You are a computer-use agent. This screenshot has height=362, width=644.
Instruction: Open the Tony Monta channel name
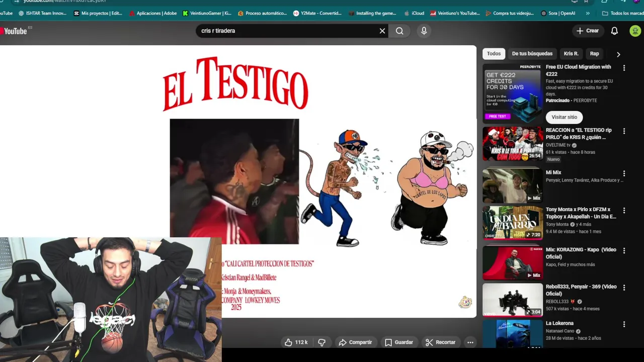click(557, 225)
